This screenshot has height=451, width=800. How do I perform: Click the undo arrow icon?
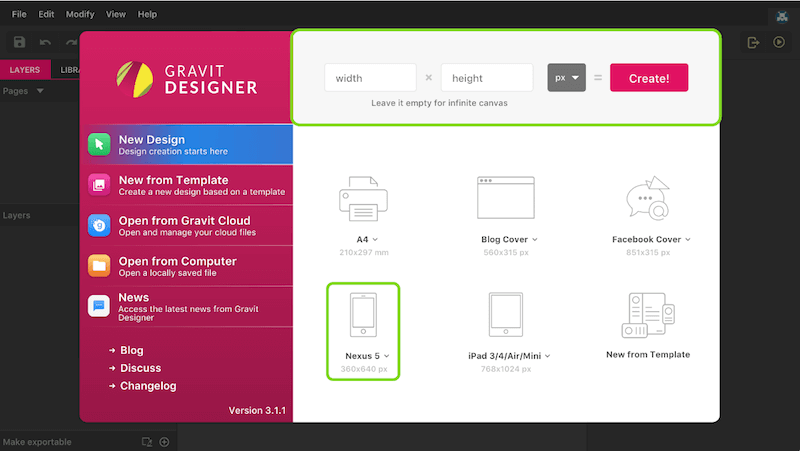[45, 42]
